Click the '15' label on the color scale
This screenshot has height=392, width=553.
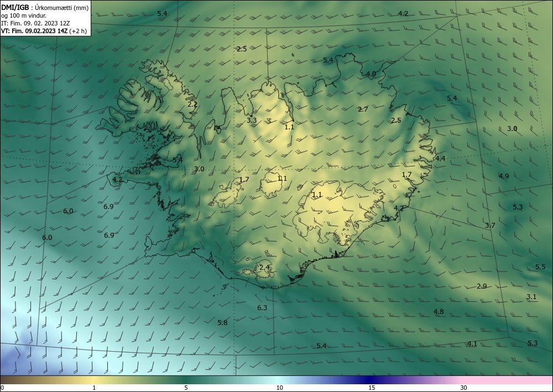tap(372, 388)
